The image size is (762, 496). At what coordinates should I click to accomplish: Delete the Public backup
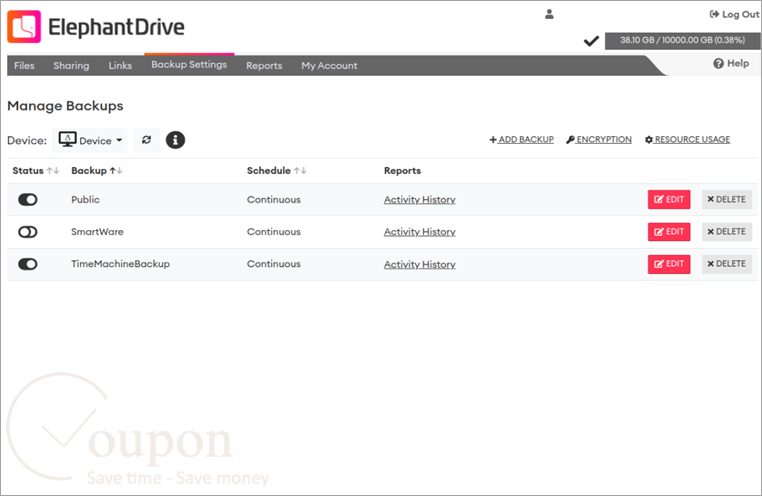[x=727, y=199]
